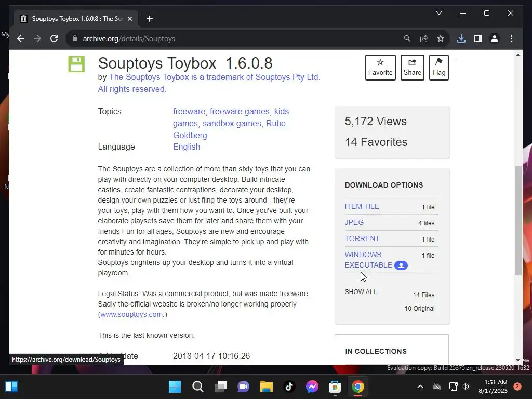Click the green floppy disk software icon

(76, 64)
